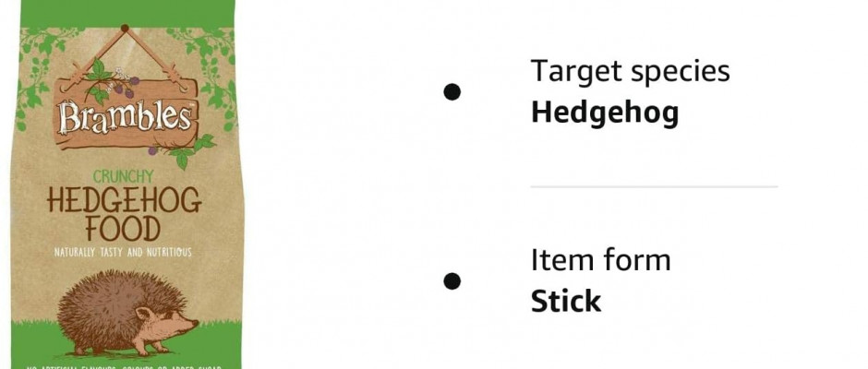The image size is (868, 369).
Task: Click the hedgehog illustration on the bag
Action: pyautogui.click(x=127, y=313)
